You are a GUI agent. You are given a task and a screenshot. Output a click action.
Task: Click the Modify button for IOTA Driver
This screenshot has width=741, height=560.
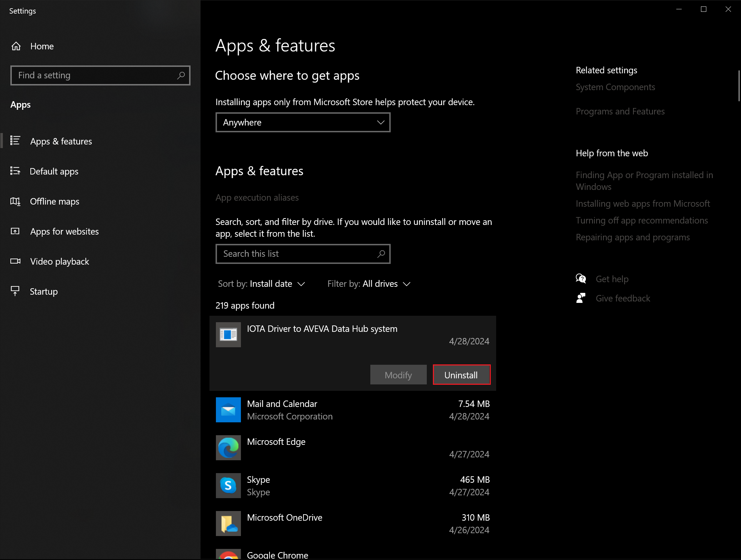tap(399, 375)
